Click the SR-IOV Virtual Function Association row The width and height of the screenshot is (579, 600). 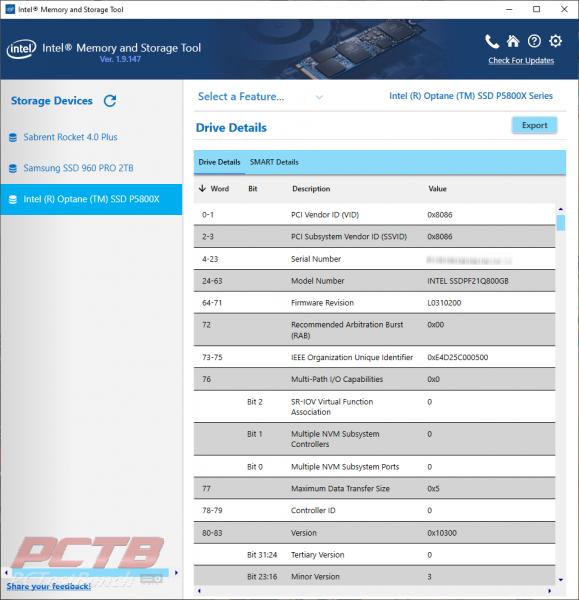click(x=374, y=407)
